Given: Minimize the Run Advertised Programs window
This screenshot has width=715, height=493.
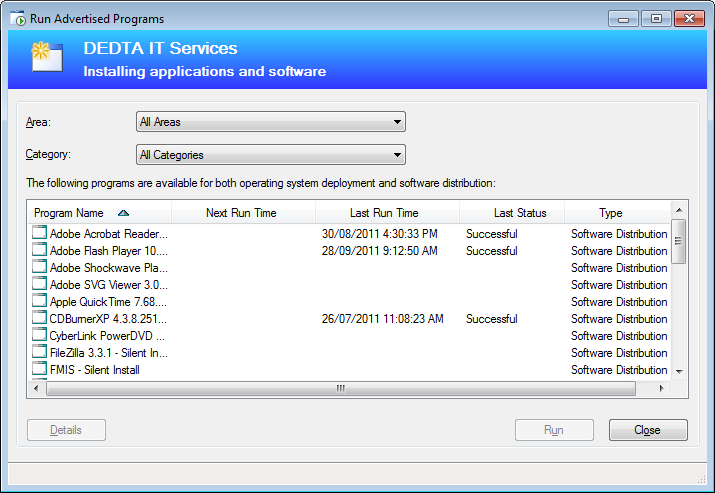Looking at the screenshot, I should (x=623, y=19).
